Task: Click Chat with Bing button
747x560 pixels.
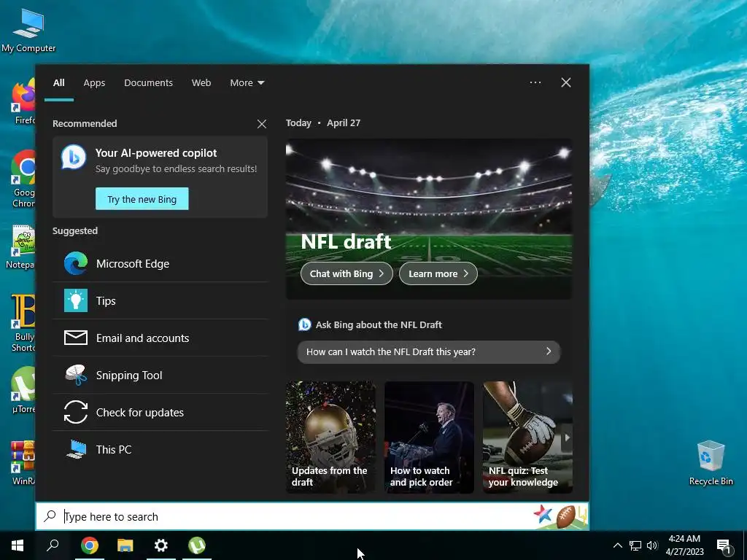Action: click(x=347, y=274)
